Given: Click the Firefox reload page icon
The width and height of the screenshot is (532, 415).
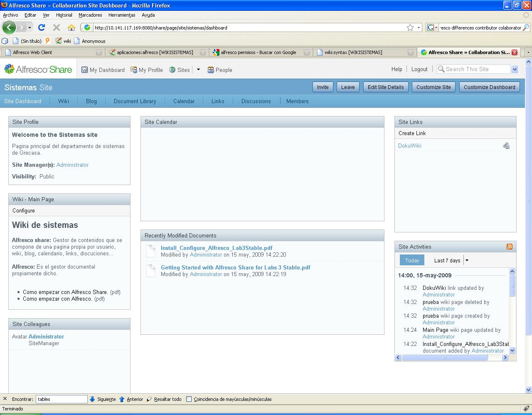Looking at the screenshot, I should tap(42, 27).
